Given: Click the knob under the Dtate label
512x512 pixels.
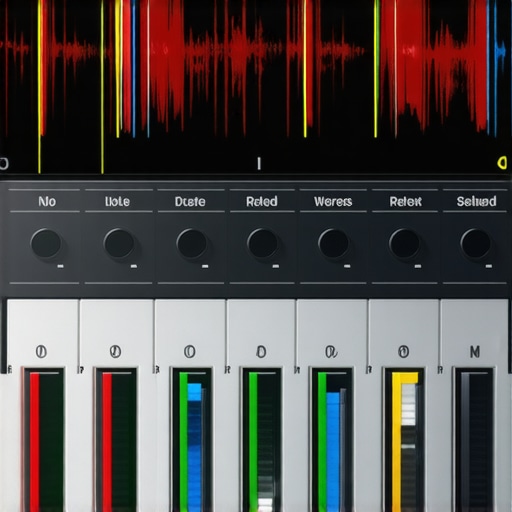Looking at the screenshot, I should click(x=191, y=243).
